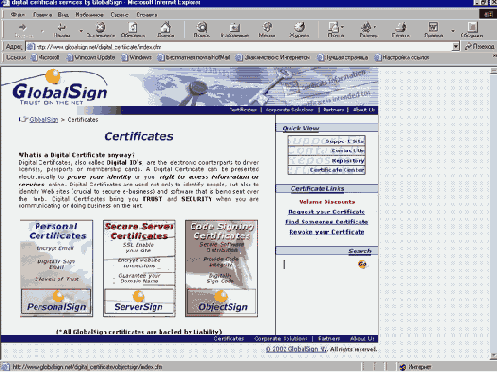Open the Search magnifier toolbar icon
The image size is (497, 372).
click(202, 30)
